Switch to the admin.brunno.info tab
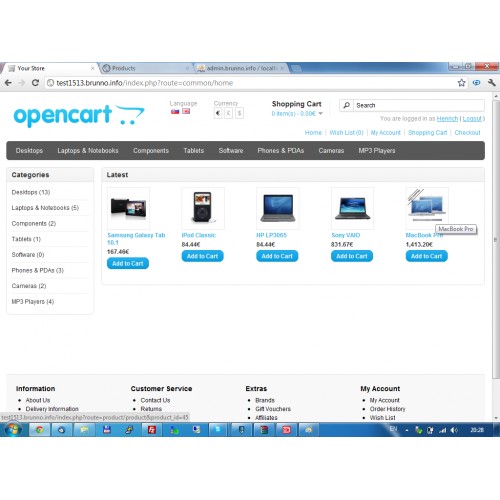Screen dimensions: 500x500 pyautogui.click(x=241, y=68)
